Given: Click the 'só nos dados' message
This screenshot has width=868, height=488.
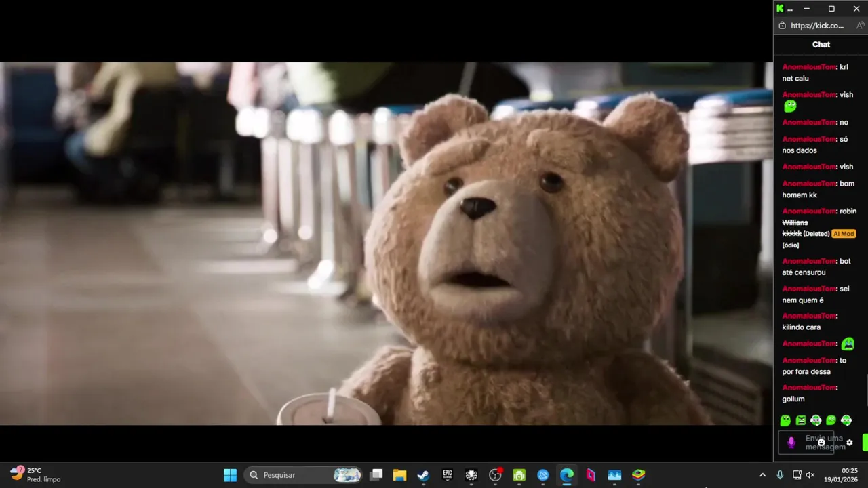Looking at the screenshot, I should [x=814, y=144].
